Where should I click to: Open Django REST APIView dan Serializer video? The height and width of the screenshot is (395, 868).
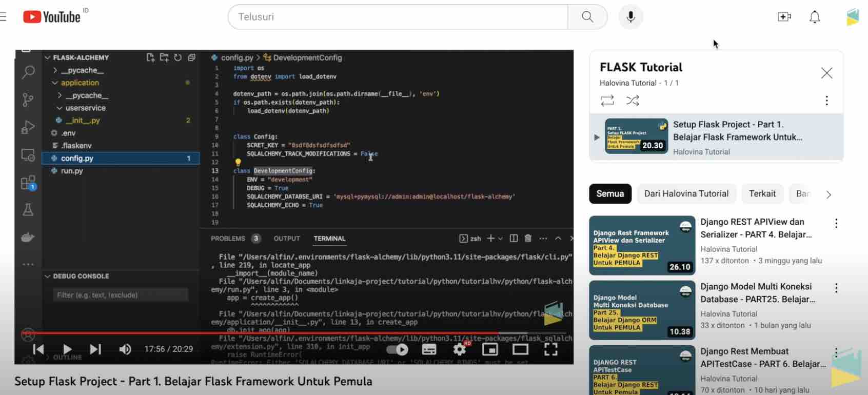[x=756, y=228]
